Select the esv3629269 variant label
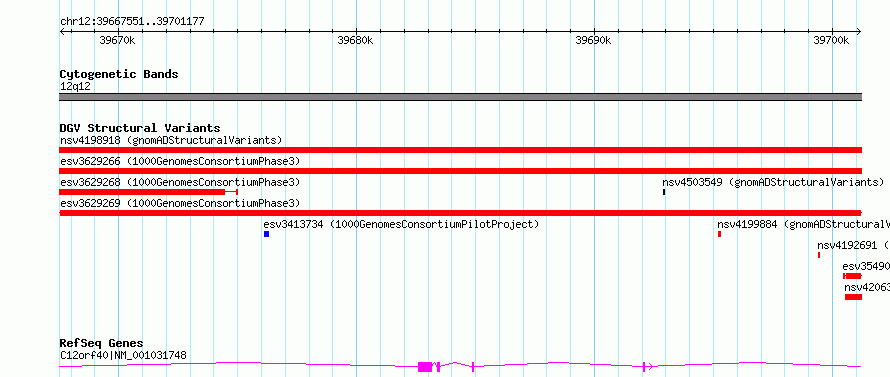Viewport: 890px width, 377px height. click(x=180, y=203)
